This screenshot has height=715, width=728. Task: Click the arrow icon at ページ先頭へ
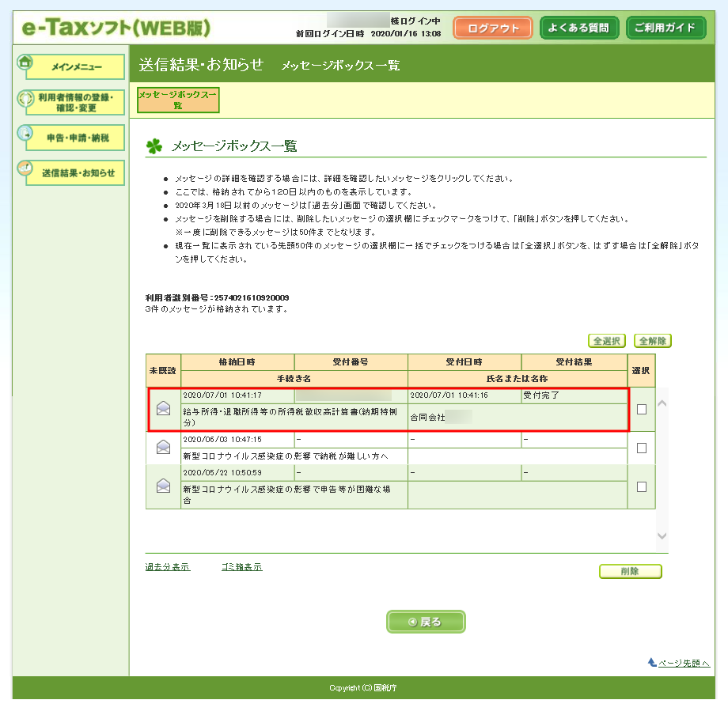tap(652, 662)
